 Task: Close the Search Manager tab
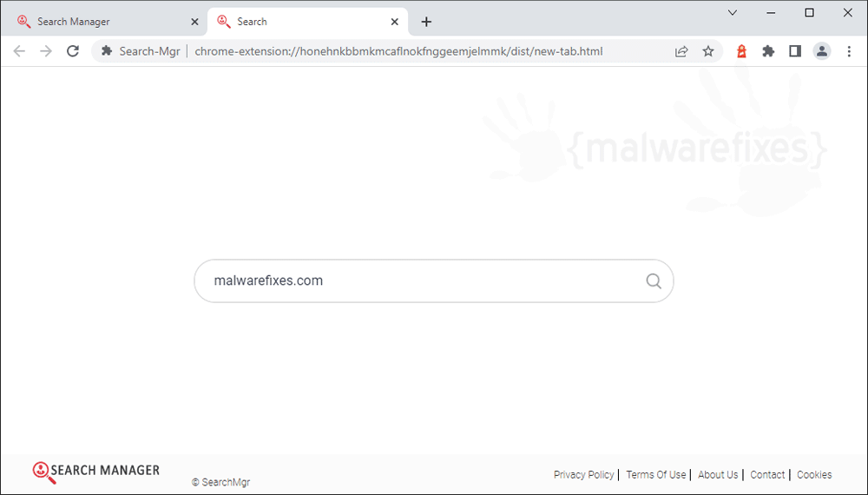(194, 22)
